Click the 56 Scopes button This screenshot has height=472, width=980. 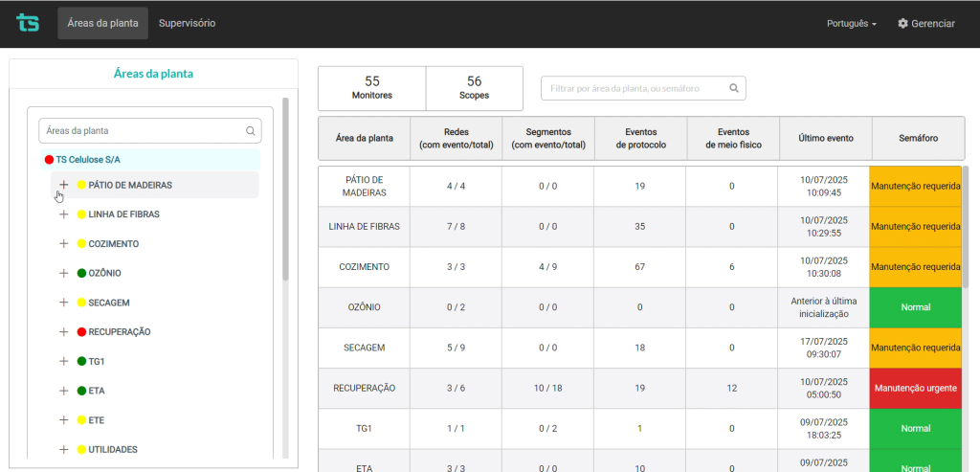coord(474,88)
